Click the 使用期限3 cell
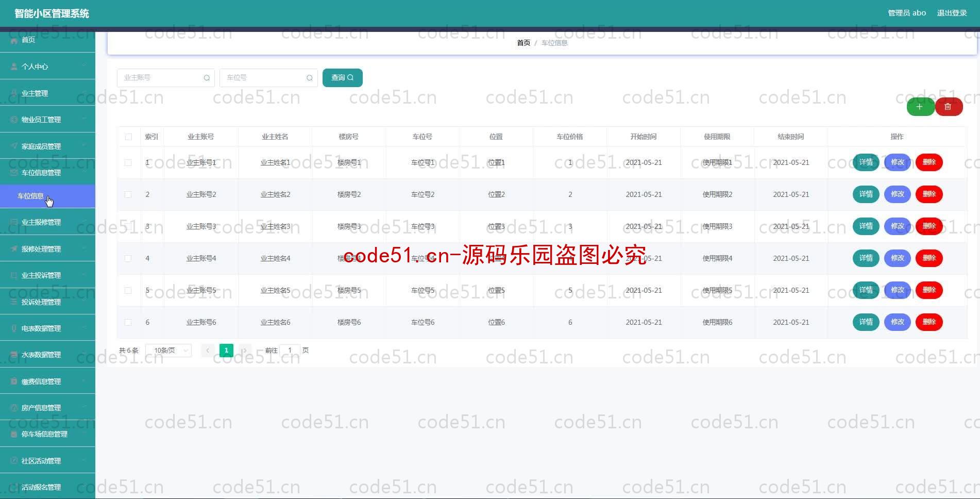Screen dimensions: 980x499 tap(717, 226)
